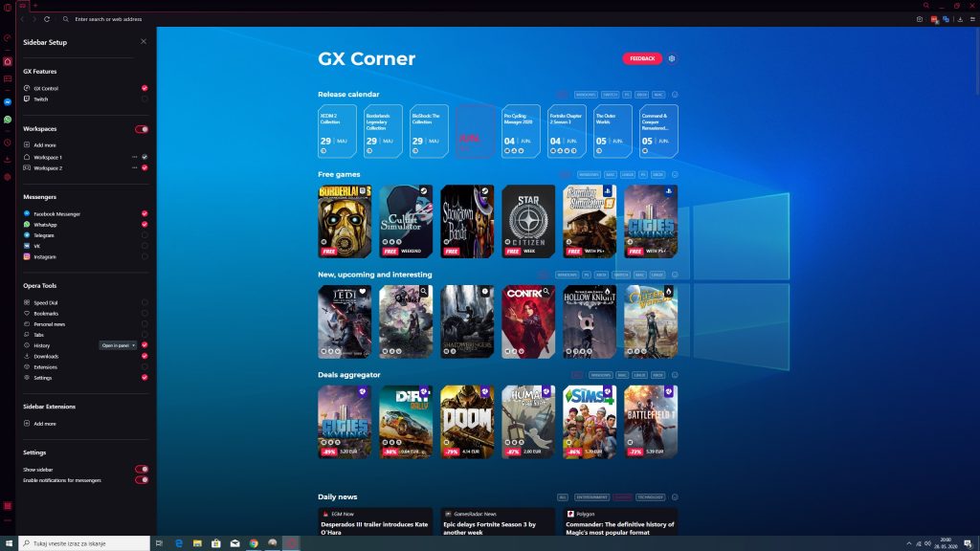Screen dimensions: 980x551
Task: Uncheck Downloads in Opera Tools
Action: pos(145,356)
